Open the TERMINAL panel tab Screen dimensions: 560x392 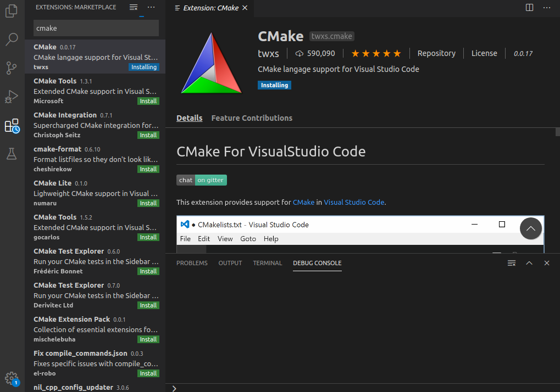tap(268, 263)
